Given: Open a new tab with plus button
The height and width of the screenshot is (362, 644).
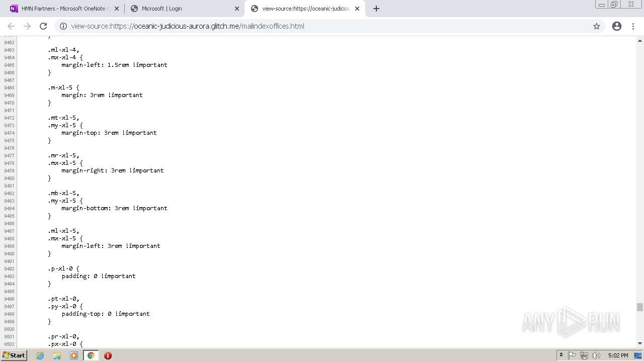Looking at the screenshot, I should pos(376,9).
